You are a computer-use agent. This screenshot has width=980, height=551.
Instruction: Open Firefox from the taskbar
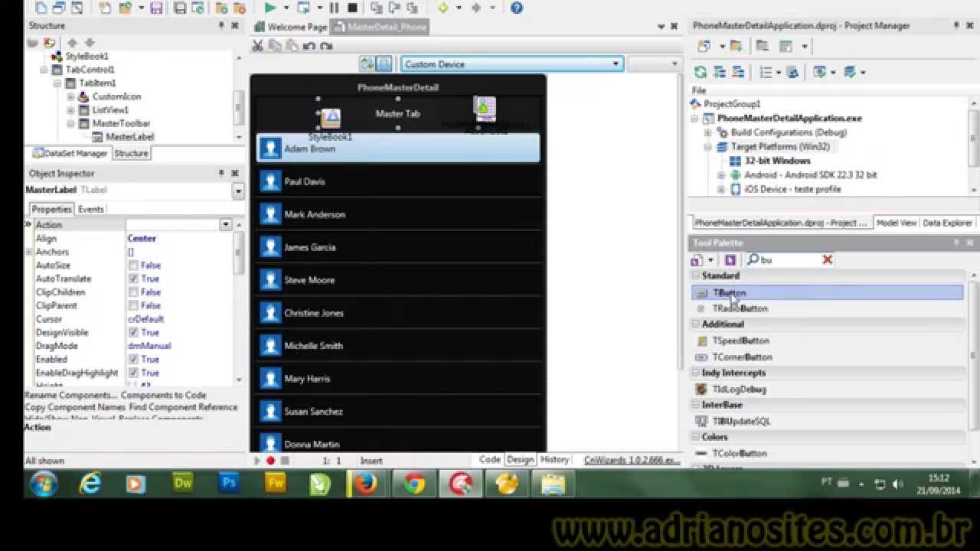coord(365,484)
